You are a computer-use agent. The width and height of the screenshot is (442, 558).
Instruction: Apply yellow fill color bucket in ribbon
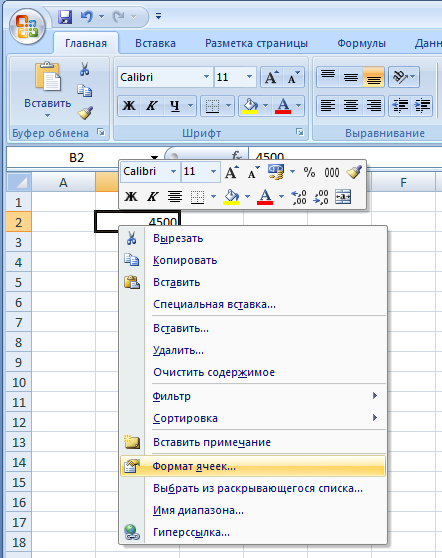coord(250,106)
